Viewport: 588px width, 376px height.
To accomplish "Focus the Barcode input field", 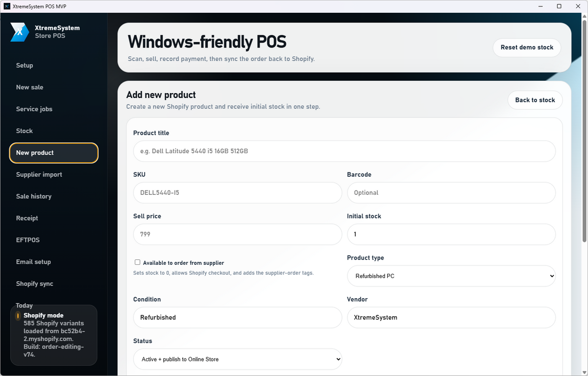I will pos(451,193).
